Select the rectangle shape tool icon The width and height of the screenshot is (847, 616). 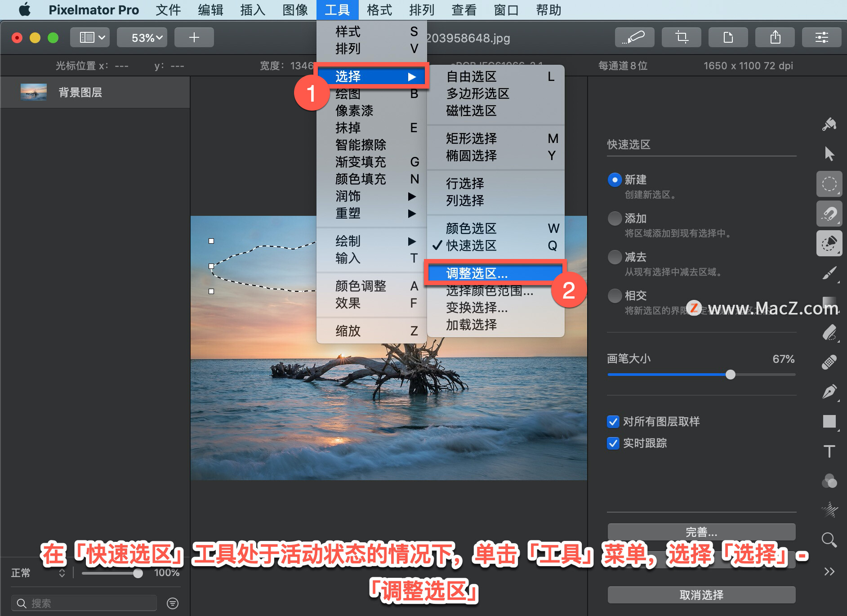[829, 422]
